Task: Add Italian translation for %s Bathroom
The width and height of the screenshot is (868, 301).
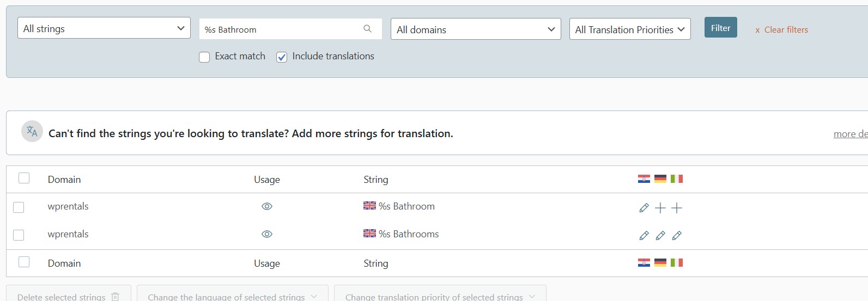Action: [677, 208]
